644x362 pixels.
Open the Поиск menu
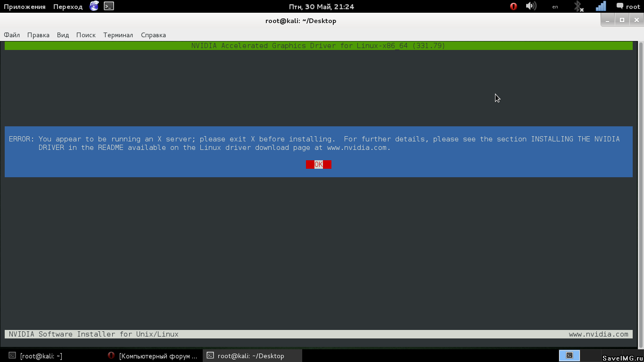tap(86, 35)
